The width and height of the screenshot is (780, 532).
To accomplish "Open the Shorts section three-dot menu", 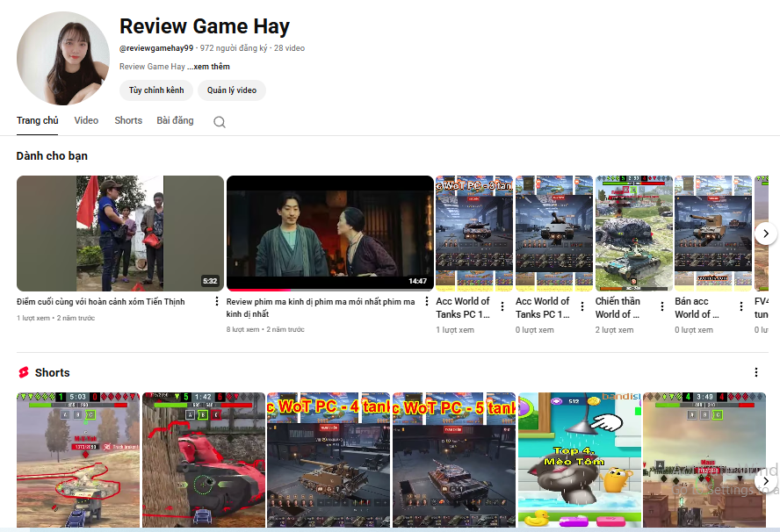I will point(756,372).
